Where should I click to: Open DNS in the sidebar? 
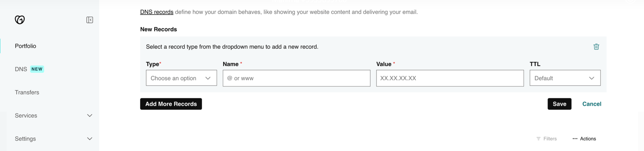[21, 69]
